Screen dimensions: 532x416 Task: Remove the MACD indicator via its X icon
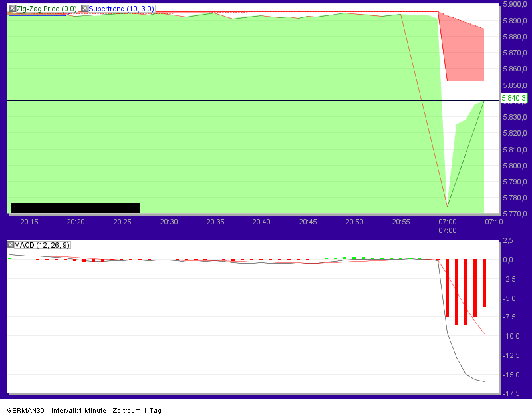click(x=10, y=245)
